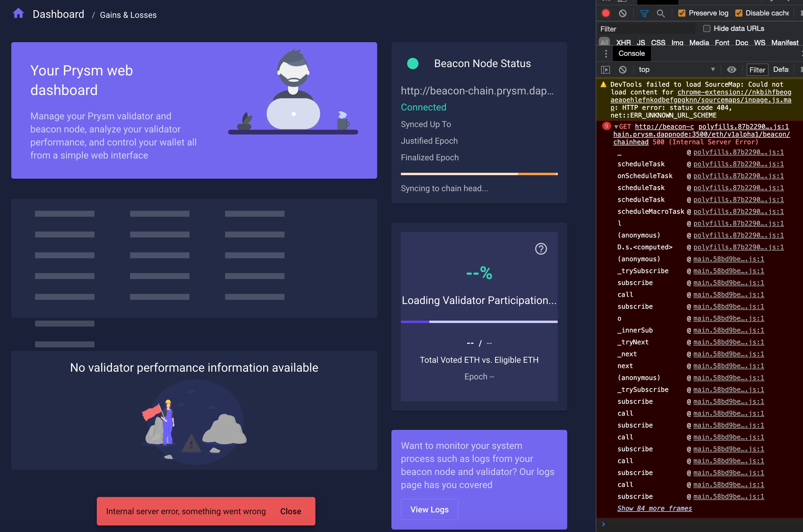Clear console with the ban icon
The height and width of the screenshot is (532, 803).
tap(622, 69)
